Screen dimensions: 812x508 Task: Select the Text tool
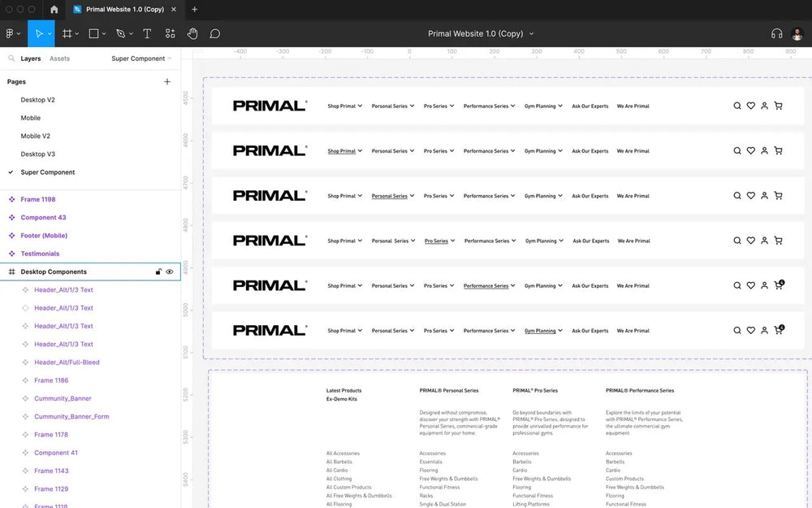coord(147,33)
